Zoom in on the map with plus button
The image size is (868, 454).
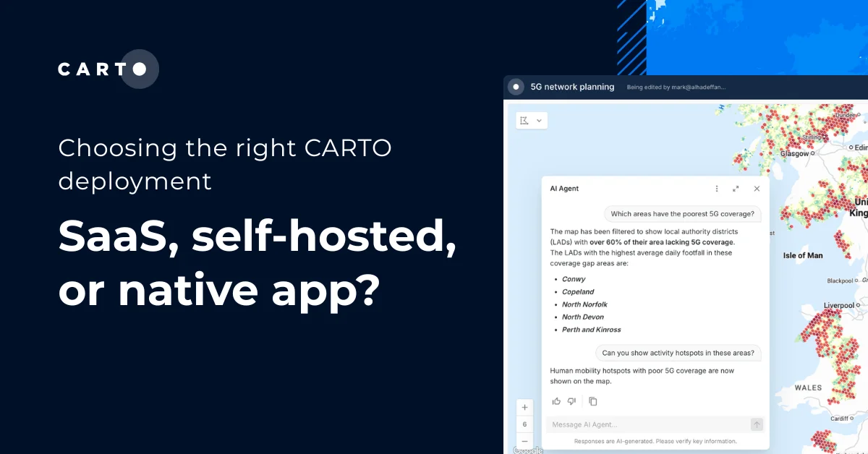(x=524, y=407)
